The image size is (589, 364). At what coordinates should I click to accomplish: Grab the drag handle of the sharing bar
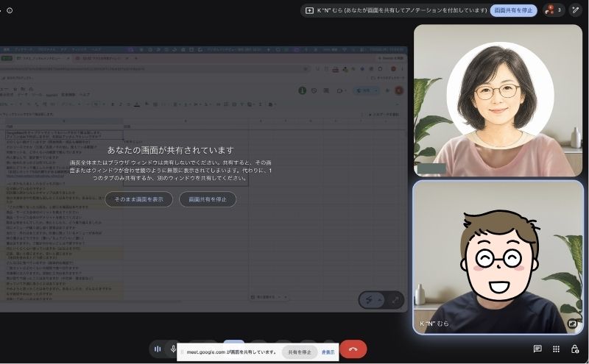tap(182, 352)
